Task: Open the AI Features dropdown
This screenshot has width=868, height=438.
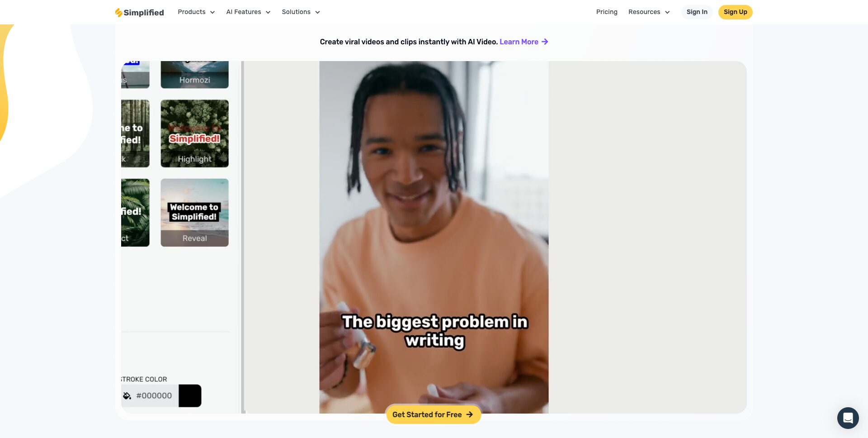Action: (248, 12)
